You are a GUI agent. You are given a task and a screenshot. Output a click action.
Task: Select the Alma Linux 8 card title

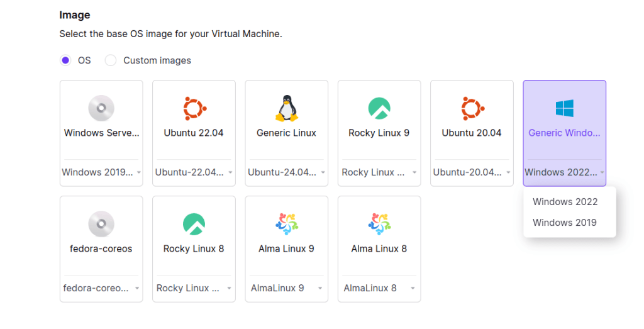click(x=379, y=249)
